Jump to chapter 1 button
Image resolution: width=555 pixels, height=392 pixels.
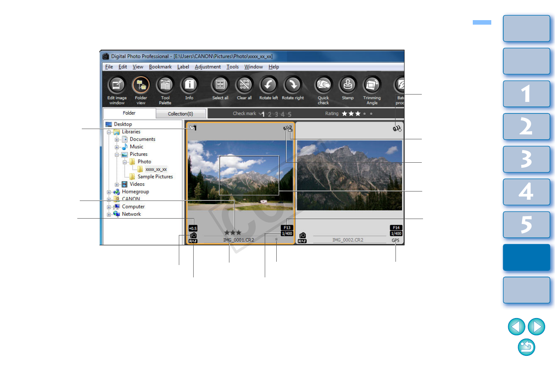coord(527,94)
